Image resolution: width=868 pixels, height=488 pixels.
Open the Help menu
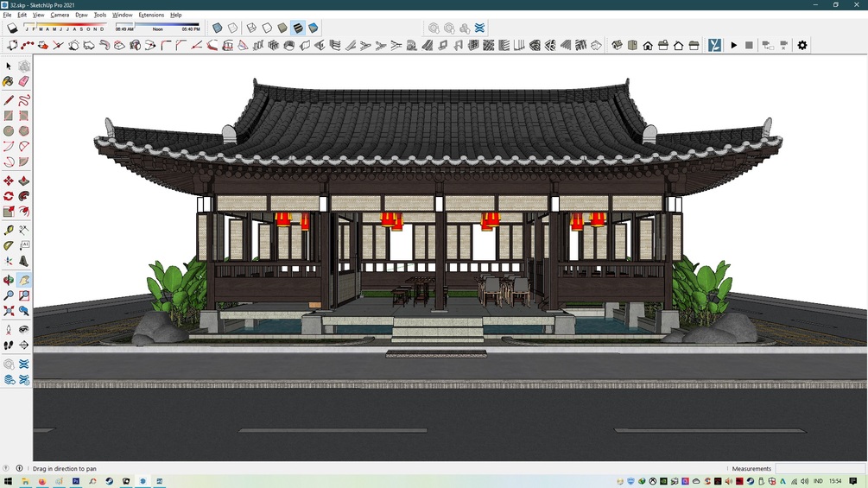point(176,15)
